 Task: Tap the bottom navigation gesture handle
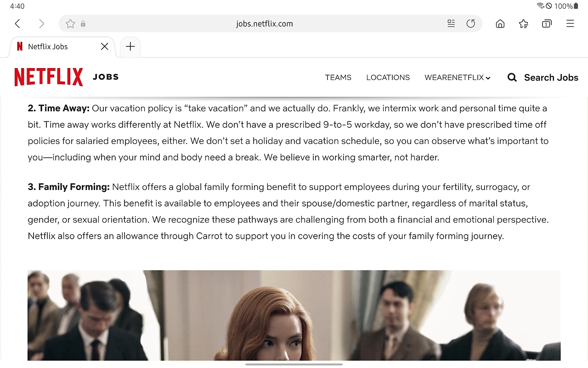point(294,364)
